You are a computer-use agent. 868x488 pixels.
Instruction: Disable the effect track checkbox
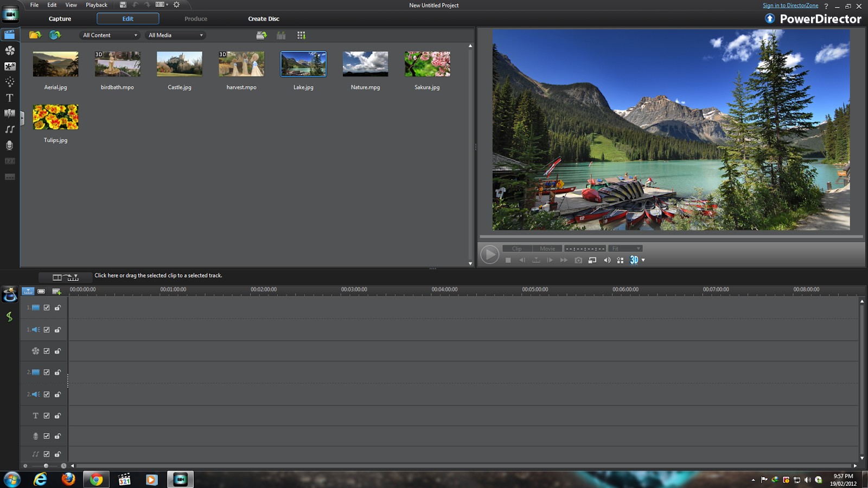[x=47, y=351]
